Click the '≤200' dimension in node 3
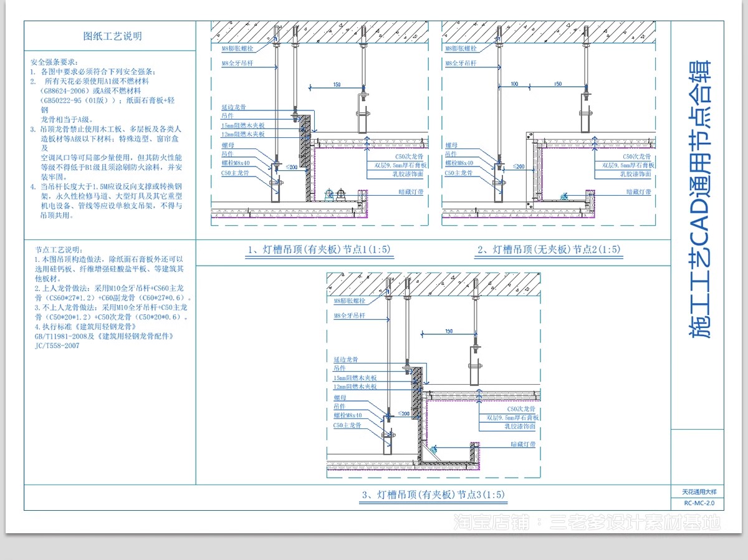Screen dimensions: 748x560 tap(404, 413)
